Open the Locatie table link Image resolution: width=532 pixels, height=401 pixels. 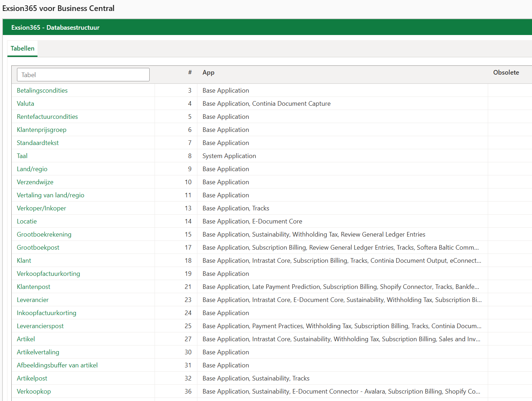click(27, 221)
